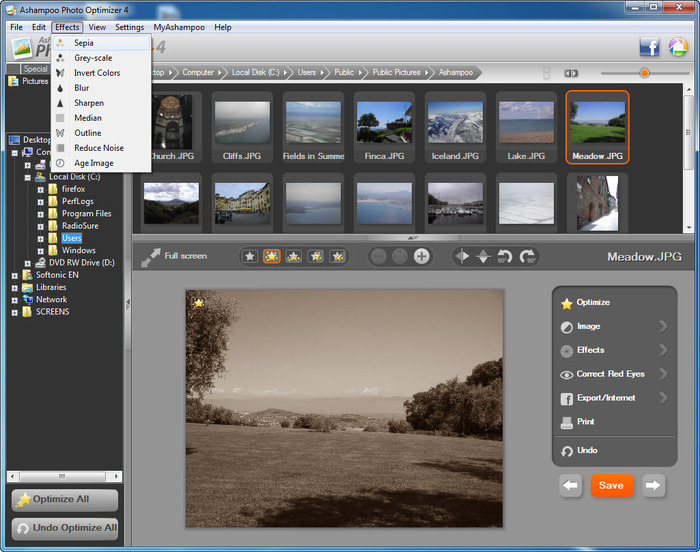Select the Lake.JPG thumbnail
This screenshot has height=552, width=700.
coord(526,128)
